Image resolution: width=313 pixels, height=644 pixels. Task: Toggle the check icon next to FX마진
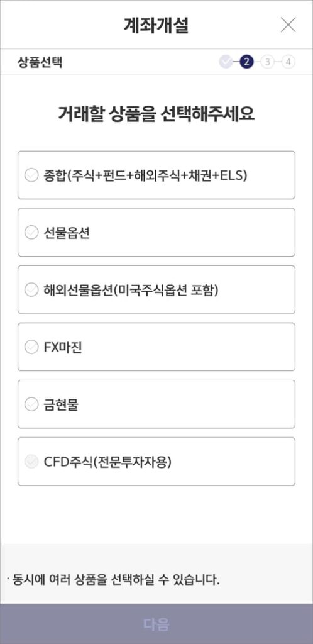(x=31, y=347)
